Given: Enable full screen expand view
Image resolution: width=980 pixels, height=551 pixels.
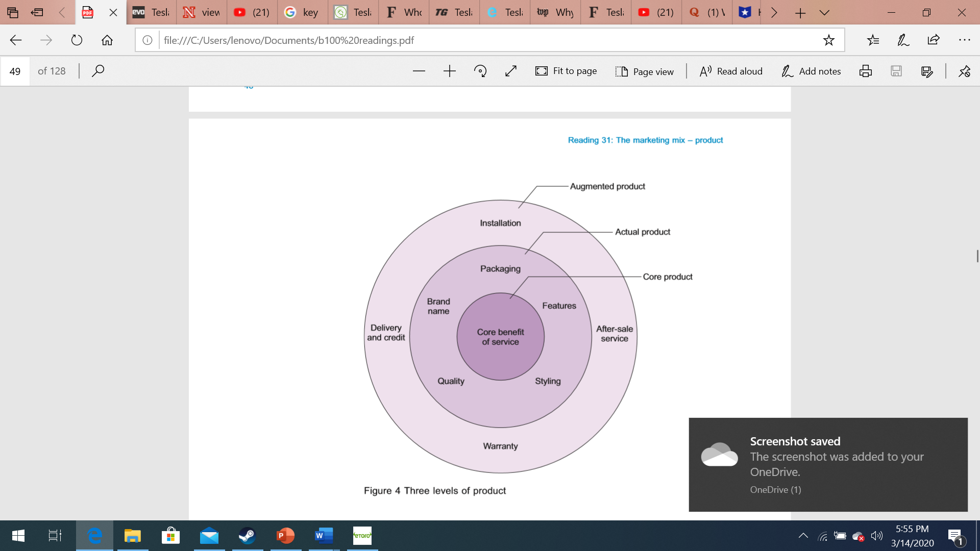Looking at the screenshot, I should (511, 70).
